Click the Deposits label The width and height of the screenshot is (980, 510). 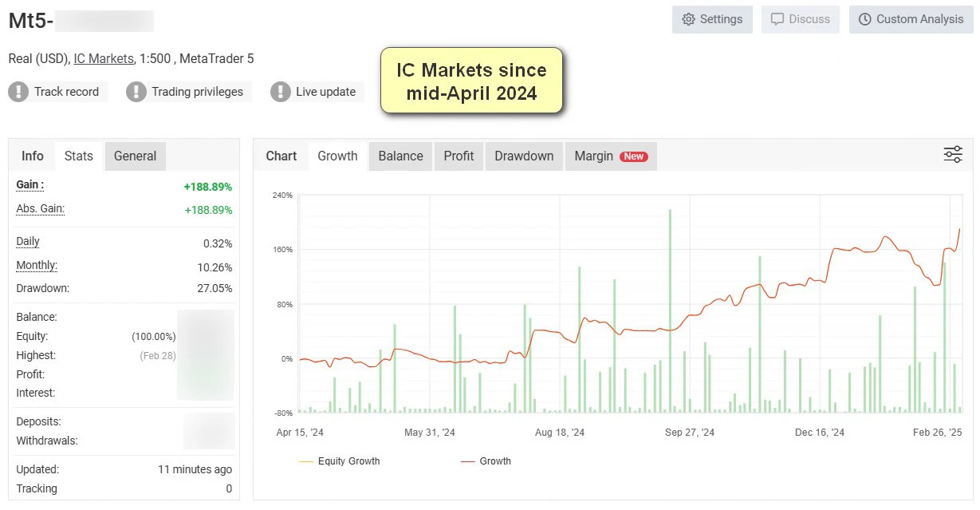pyautogui.click(x=38, y=421)
